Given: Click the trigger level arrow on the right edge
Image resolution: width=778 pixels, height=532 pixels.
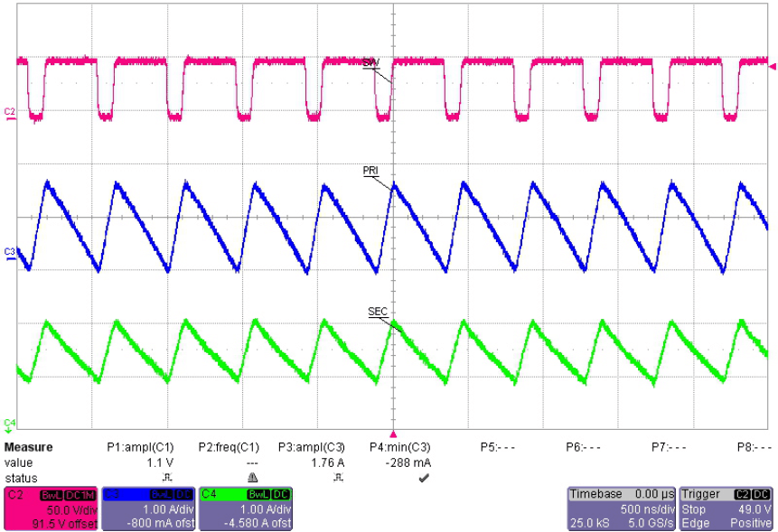Looking at the screenshot, I should [x=771, y=65].
